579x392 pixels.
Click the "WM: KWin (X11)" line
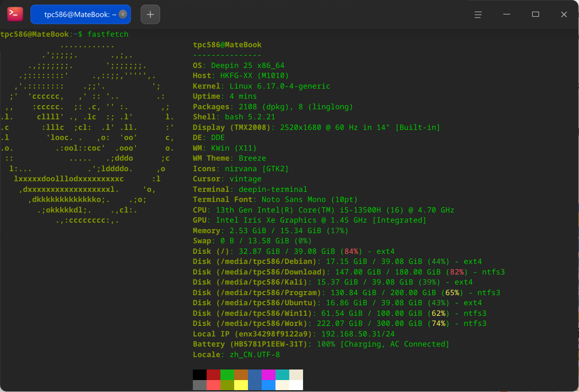pos(225,148)
